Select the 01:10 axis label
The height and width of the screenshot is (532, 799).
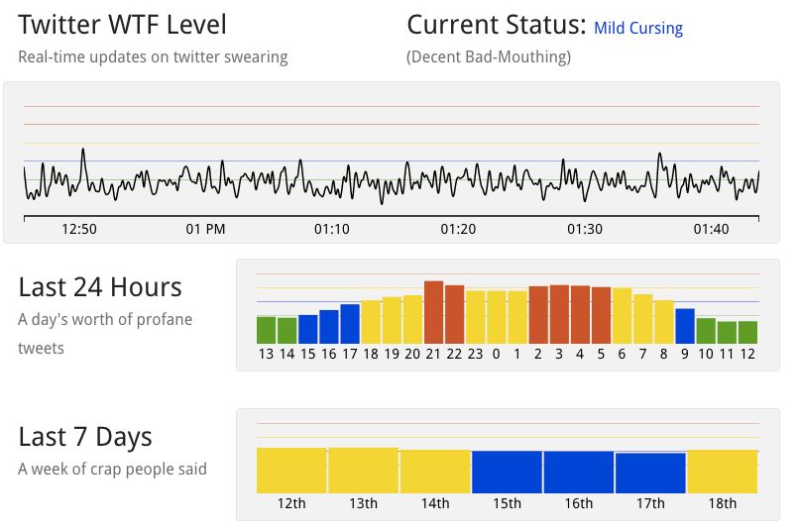click(332, 229)
